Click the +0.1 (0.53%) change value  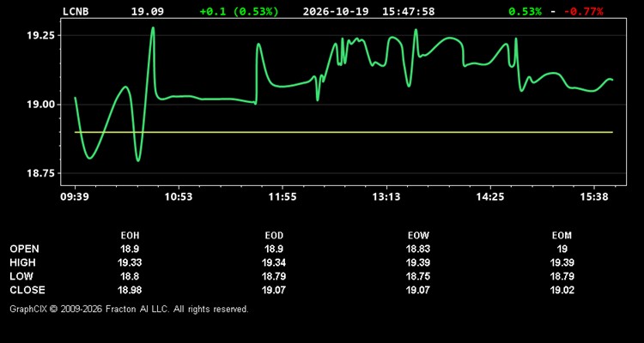pos(239,11)
